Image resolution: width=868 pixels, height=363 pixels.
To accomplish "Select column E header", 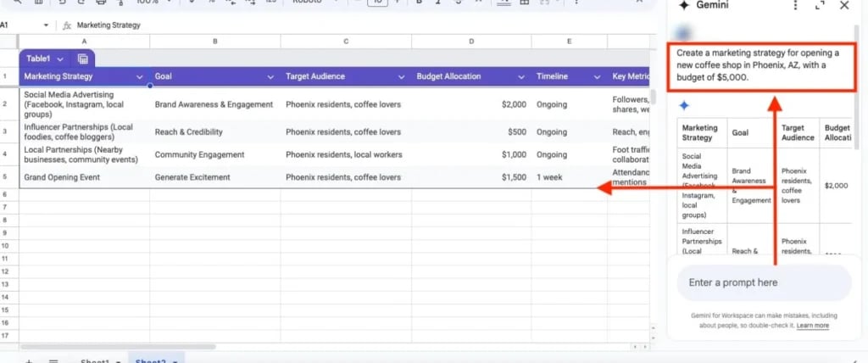I will [569, 42].
